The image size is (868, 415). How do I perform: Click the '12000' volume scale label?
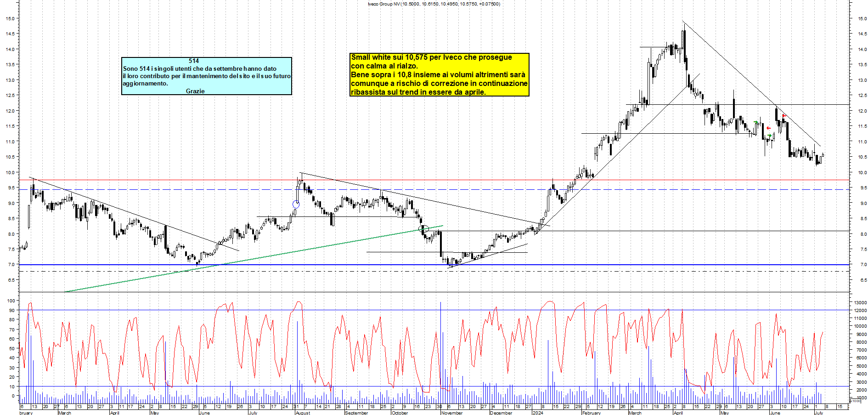point(860,311)
